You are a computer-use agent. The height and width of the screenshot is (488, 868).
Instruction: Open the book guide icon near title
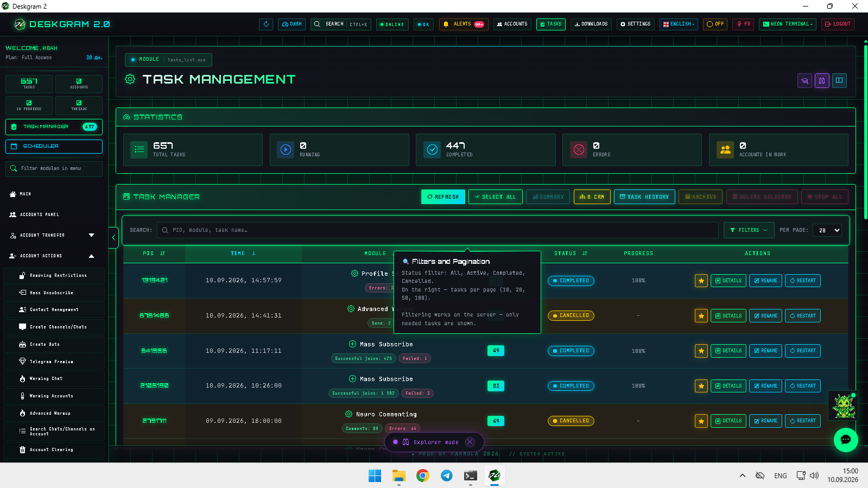[839, 81]
